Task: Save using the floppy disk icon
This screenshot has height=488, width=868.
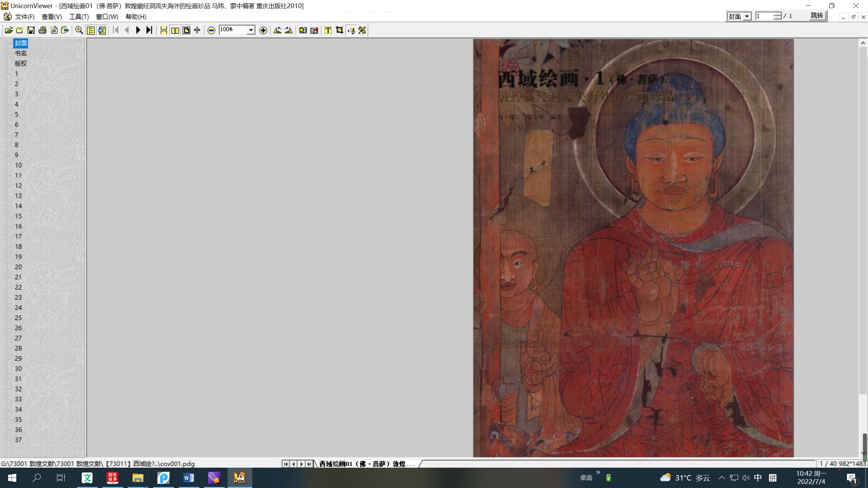Action: pos(31,30)
